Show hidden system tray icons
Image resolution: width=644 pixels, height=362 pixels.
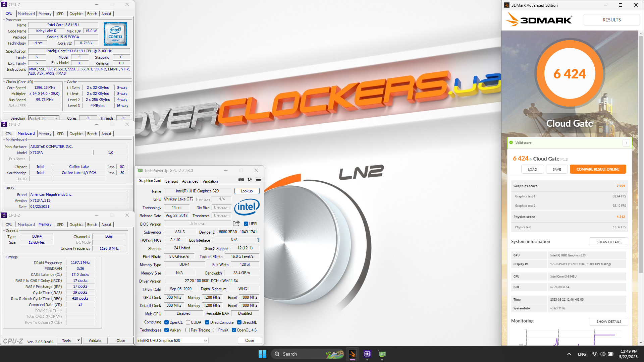pos(569,354)
